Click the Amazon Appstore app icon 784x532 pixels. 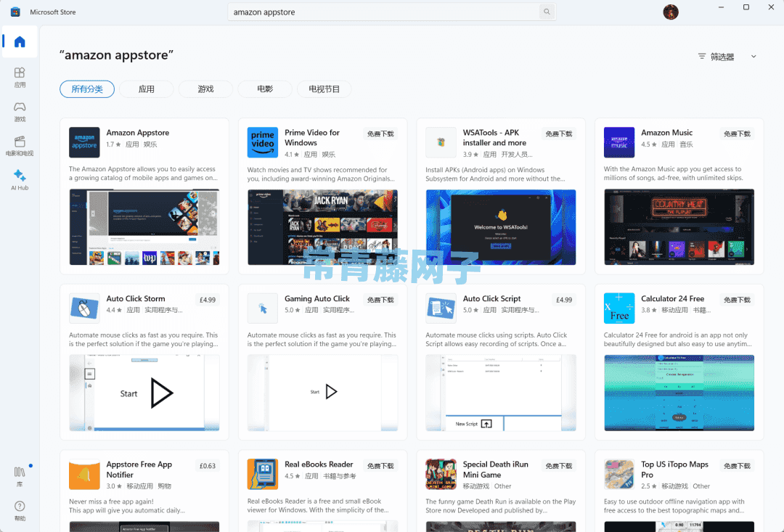84,142
